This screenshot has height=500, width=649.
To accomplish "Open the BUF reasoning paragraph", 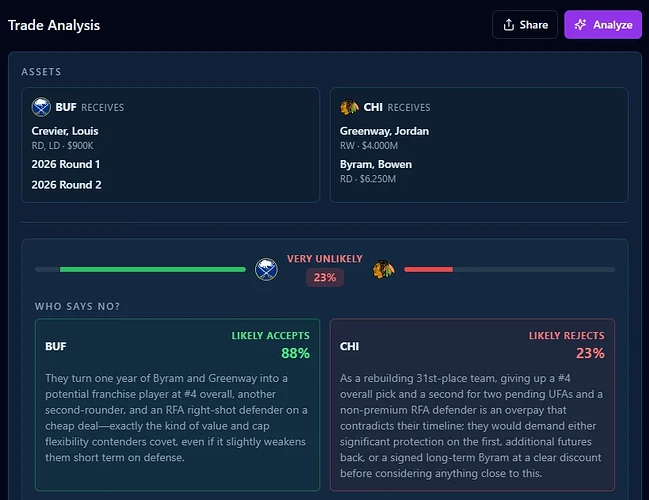I will pos(177,418).
